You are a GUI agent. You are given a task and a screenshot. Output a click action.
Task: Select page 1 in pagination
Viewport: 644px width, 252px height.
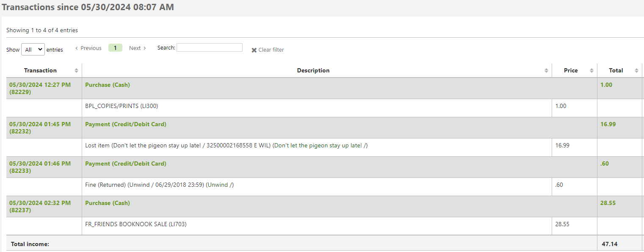(115, 48)
